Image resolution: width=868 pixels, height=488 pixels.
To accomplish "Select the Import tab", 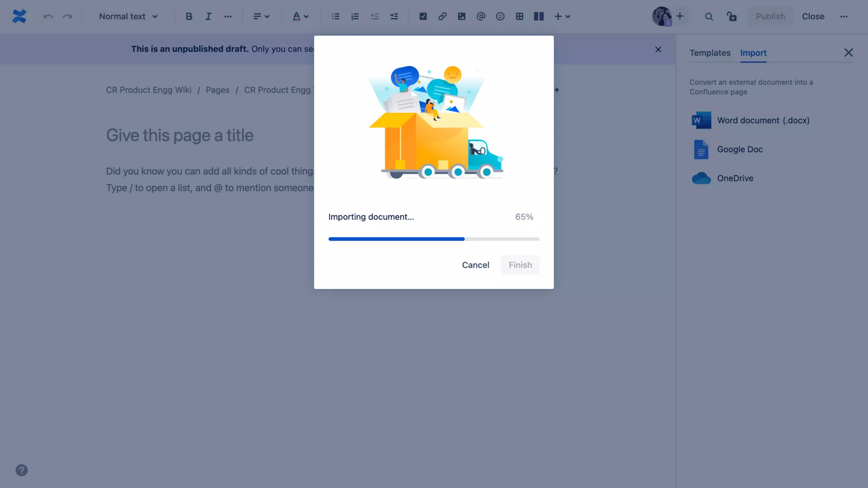I will pyautogui.click(x=753, y=53).
